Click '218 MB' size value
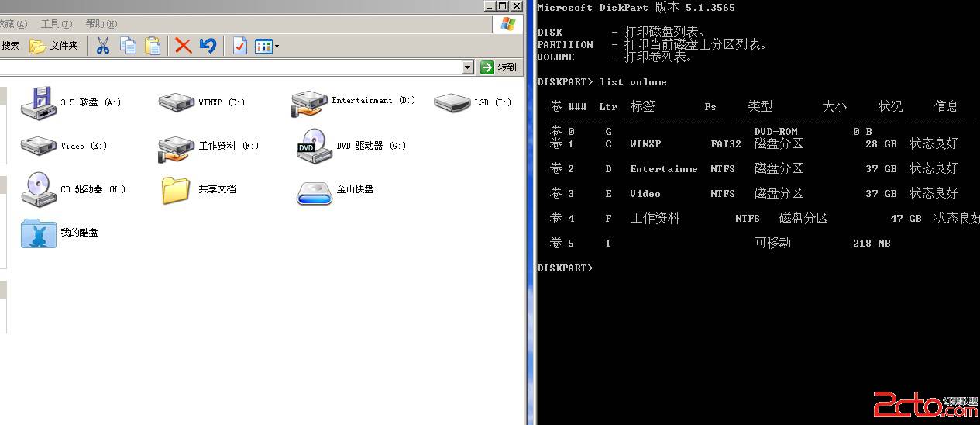The height and width of the screenshot is (425, 980). tap(872, 244)
